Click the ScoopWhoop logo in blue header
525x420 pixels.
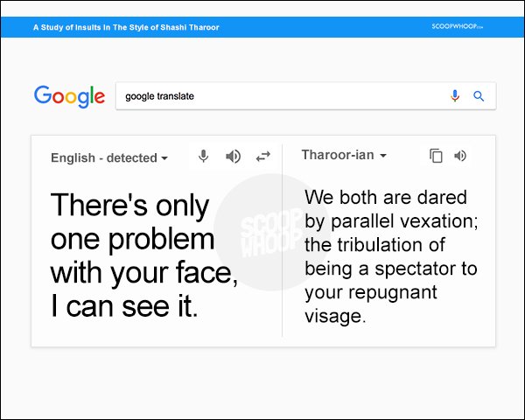click(x=457, y=26)
